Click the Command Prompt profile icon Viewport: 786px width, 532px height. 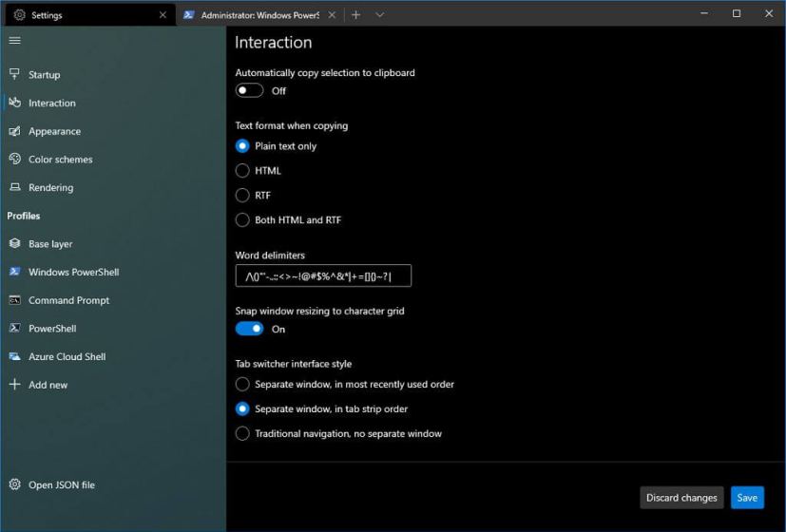click(14, 300)
